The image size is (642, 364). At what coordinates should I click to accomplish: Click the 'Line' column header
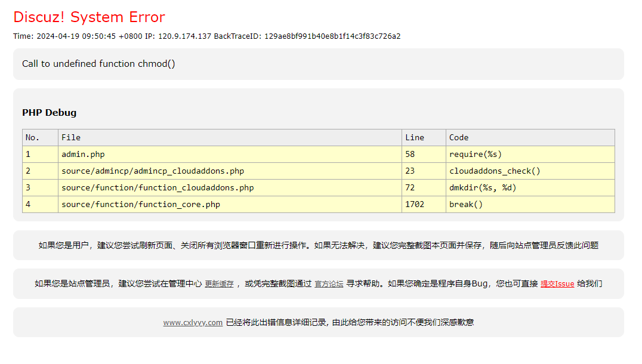pyautogui.click(x=415, y=138)
